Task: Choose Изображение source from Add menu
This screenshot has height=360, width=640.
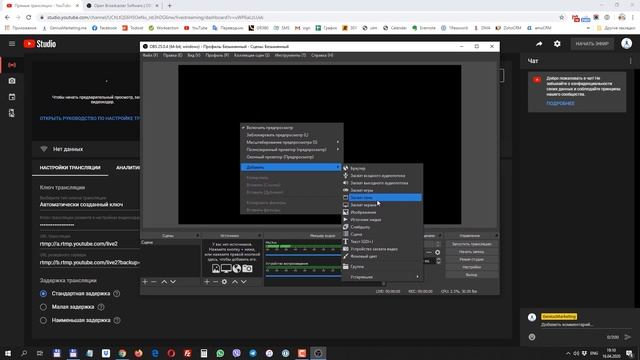Action: [x=382, y=212]
